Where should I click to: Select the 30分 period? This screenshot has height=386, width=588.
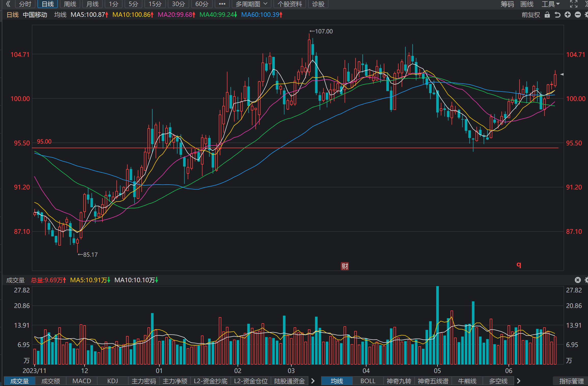178,4
